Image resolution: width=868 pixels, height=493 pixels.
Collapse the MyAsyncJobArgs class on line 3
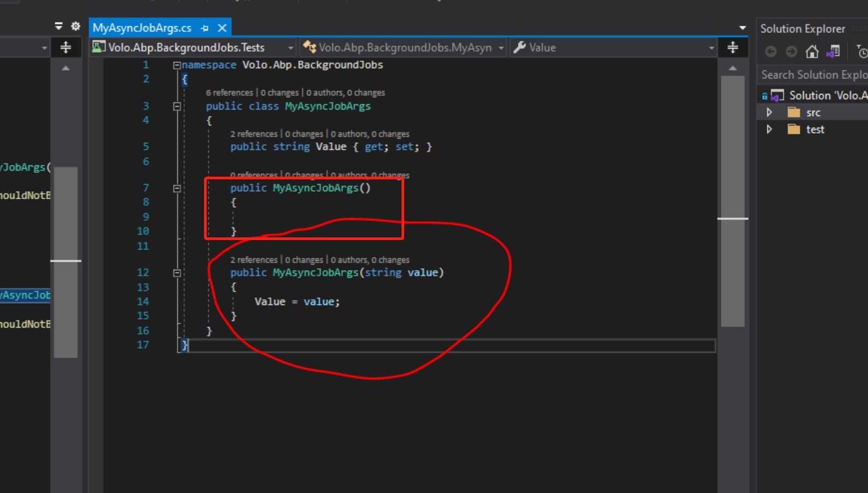(177, 106)
